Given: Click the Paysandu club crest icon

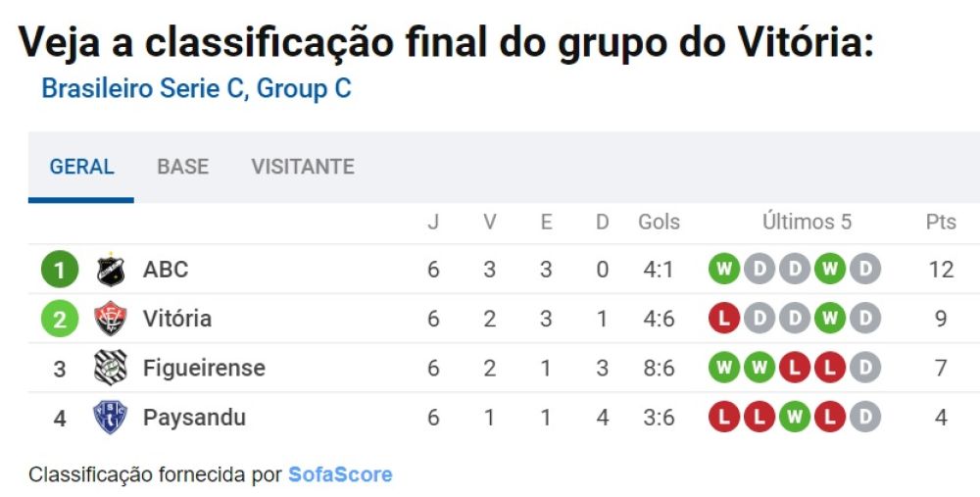Looking at the screenshot, I should point(110,418).
